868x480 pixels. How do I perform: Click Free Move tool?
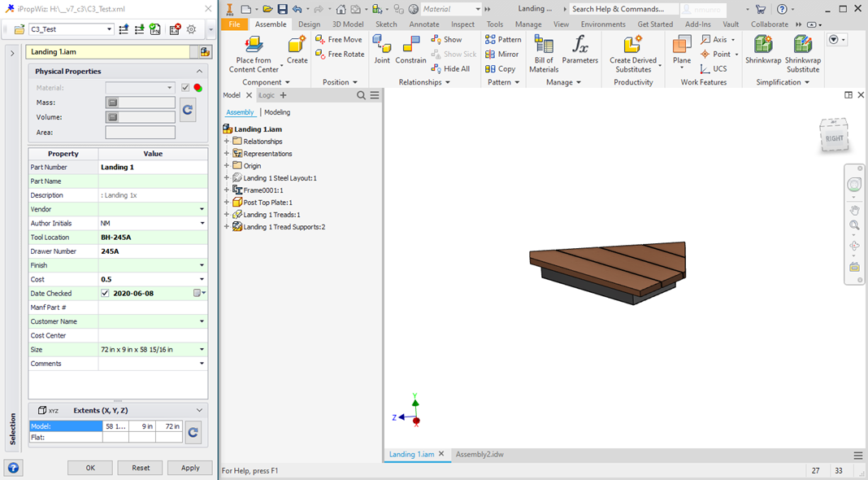pos(339,39)
